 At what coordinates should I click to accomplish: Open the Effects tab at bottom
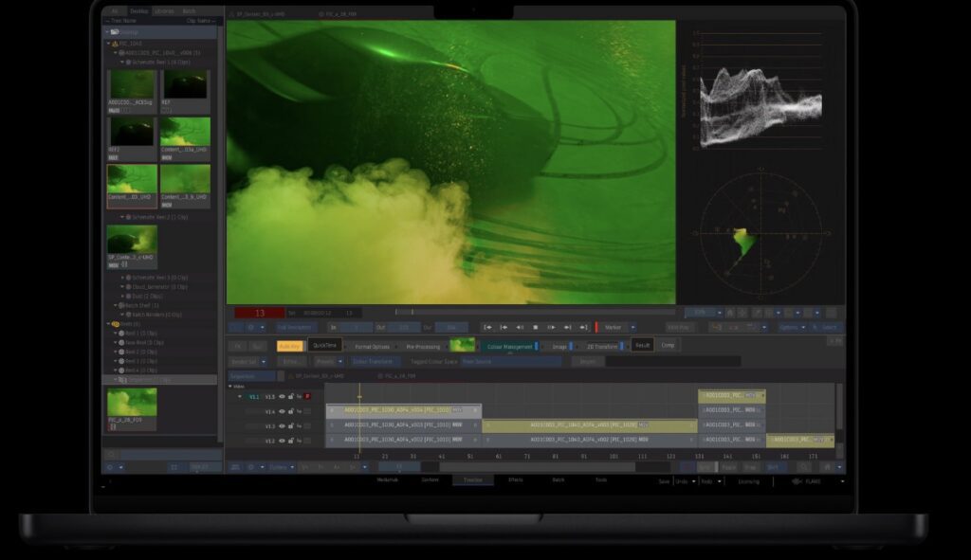[x=516, y=480]
